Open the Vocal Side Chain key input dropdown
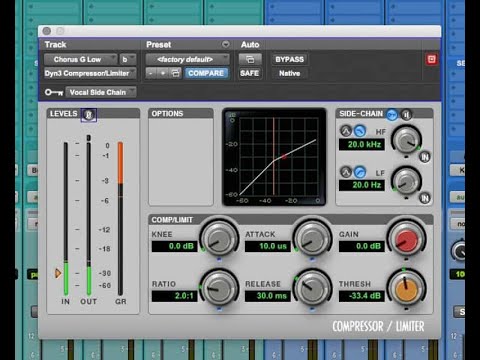 click(x=101, y=92)
